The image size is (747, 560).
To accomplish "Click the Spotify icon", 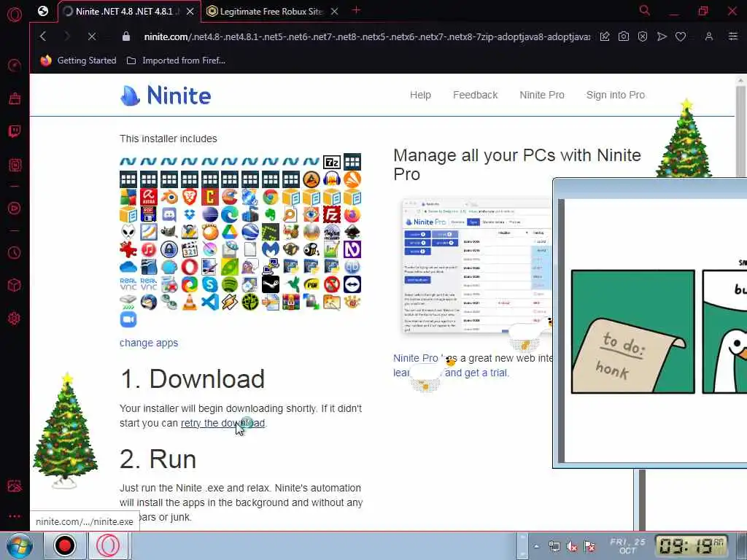I will [230, 285].
